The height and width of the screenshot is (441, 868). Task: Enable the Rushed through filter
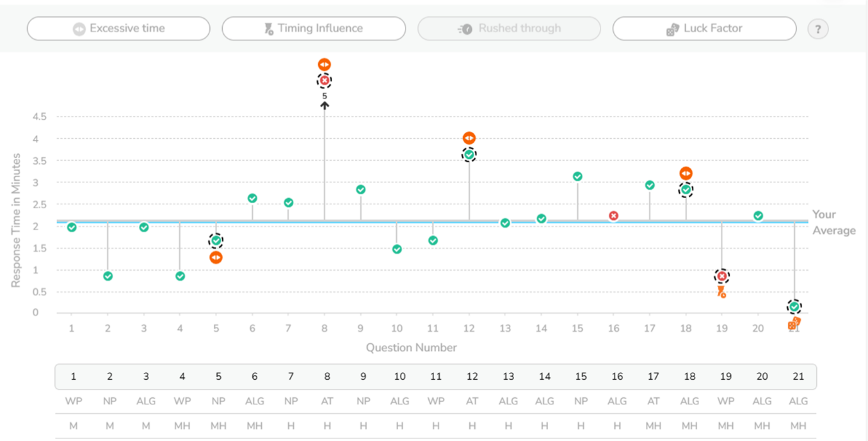click(509, 28)
